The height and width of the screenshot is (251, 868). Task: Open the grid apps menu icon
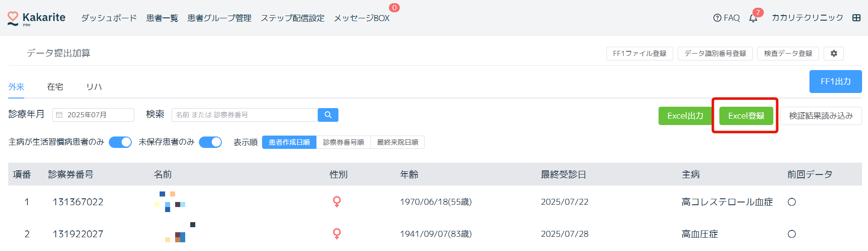point(857,18)
